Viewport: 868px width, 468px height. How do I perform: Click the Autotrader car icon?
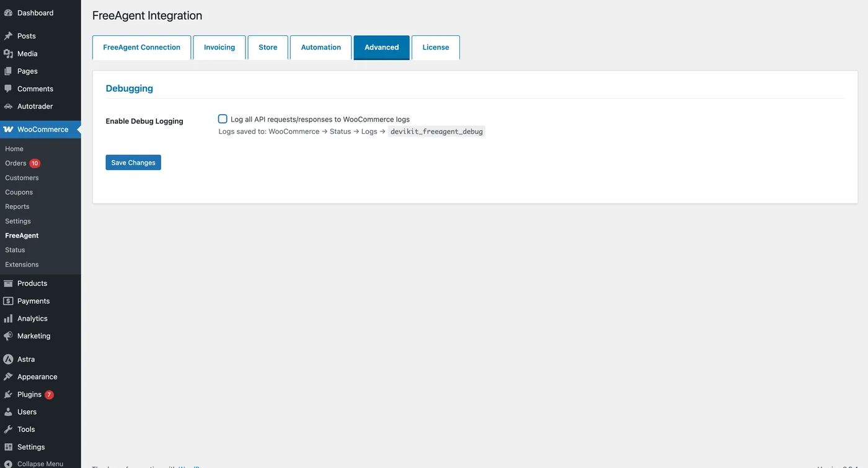[8, 107]
